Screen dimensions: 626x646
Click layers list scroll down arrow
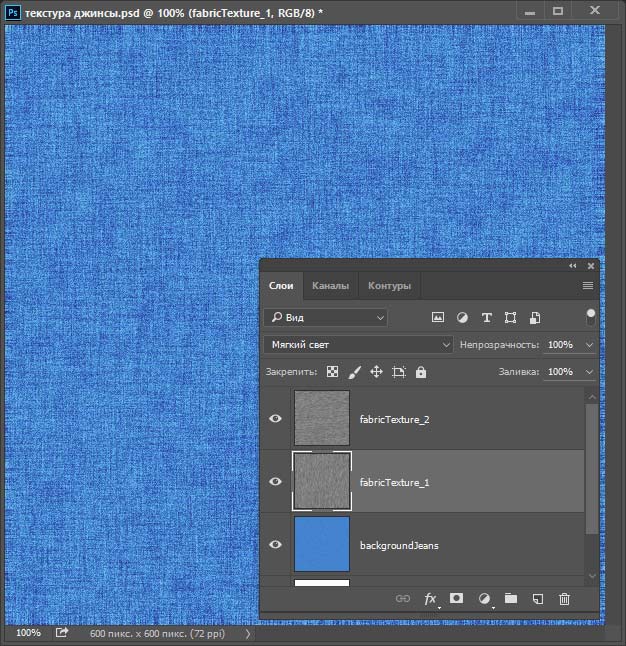pyautogui.click(x=592, y=576)
